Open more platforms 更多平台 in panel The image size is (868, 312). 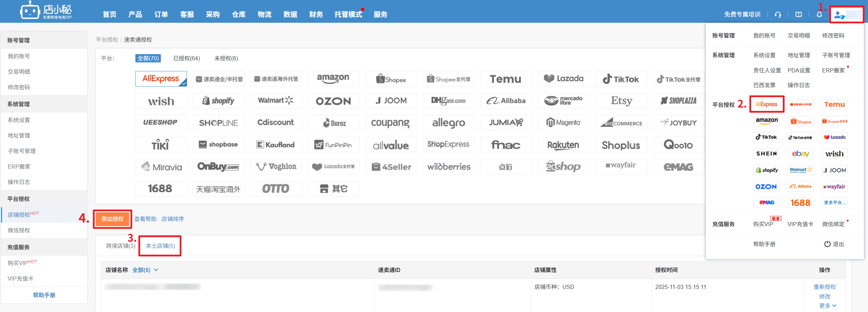coord(834,203)
